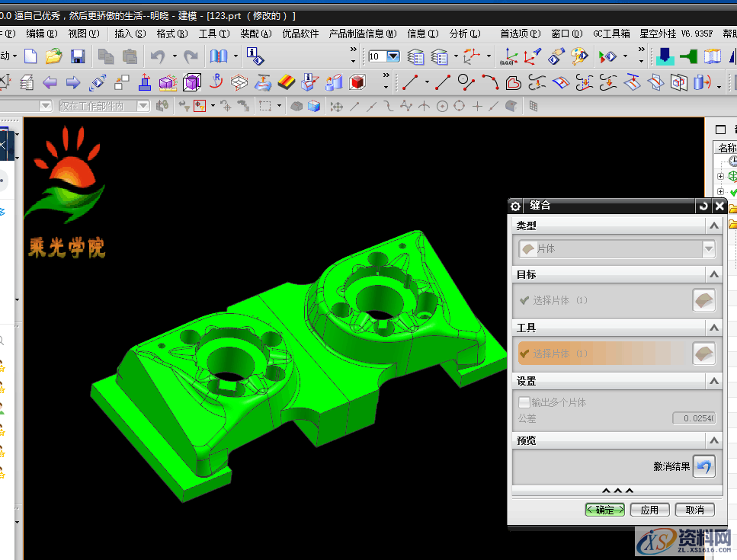
Task: Click the tool sheet body selection icon
Action: pyautogui.click(x=703, y=354)
